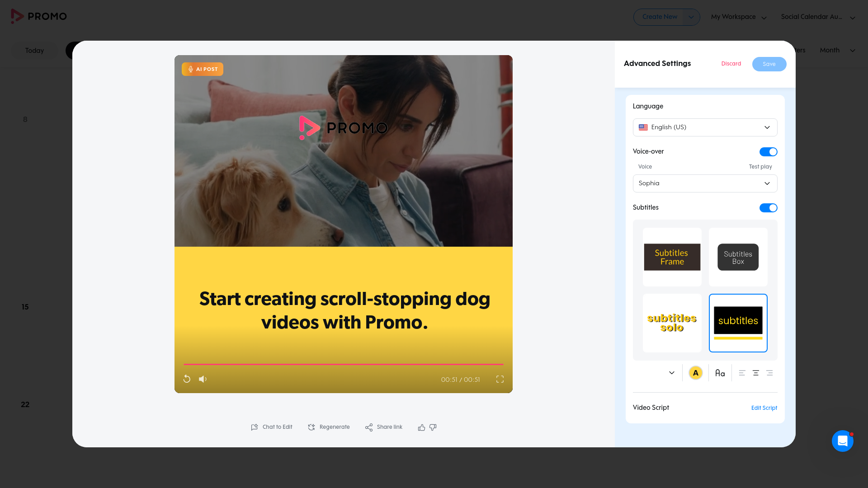This screenshot has width=868, height=488.
Task: Mute the video sound with speaker icon
Action: tap(203, 379)
